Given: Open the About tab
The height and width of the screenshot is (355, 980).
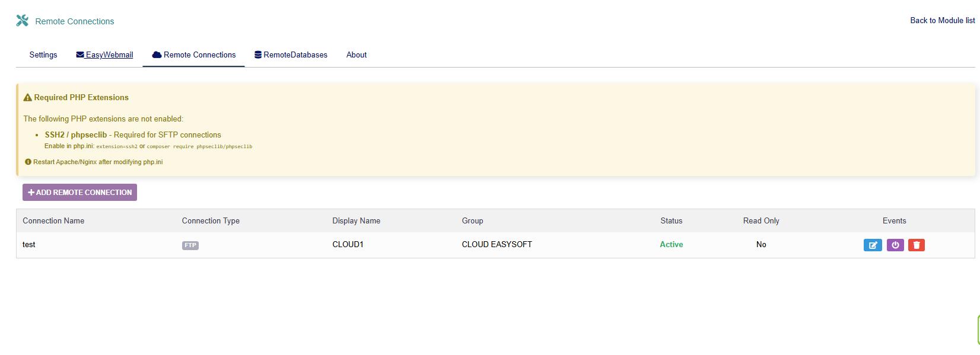Looking at the screenshot, I should 357,55.
